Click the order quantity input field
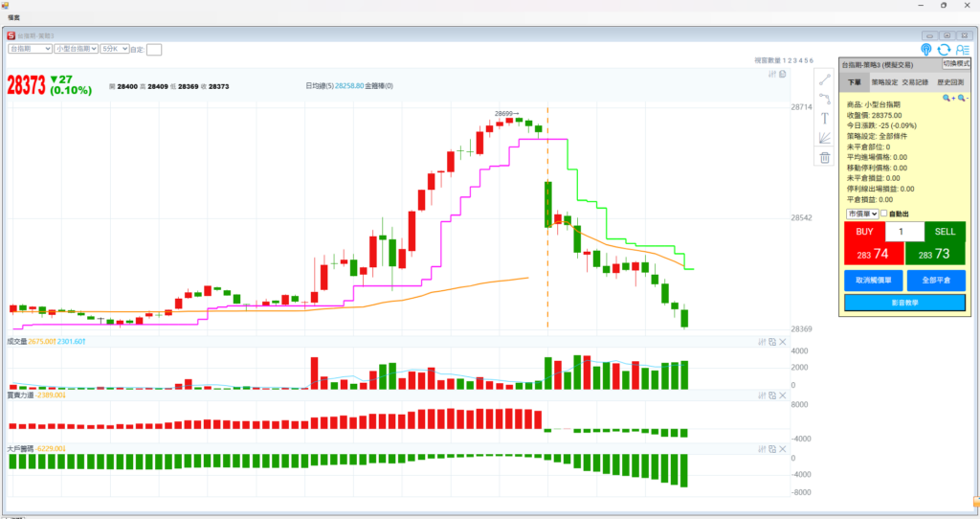Image resolution: width=980 pixels, height=519 pixels. click(x=903, y=232)
